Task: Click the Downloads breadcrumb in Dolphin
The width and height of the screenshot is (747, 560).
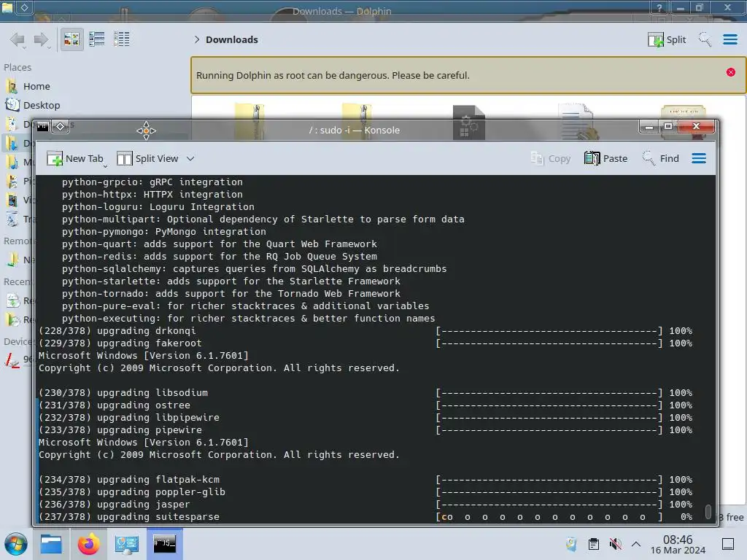Action: coord(231,39)
